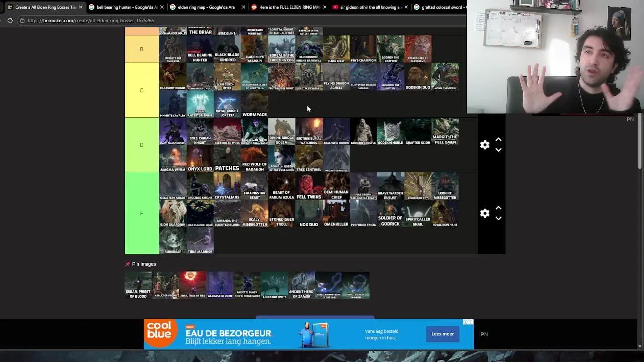Screen dimensions: 644x362
Task: Click the browser reload icon
Action: [x=10, y=20]
